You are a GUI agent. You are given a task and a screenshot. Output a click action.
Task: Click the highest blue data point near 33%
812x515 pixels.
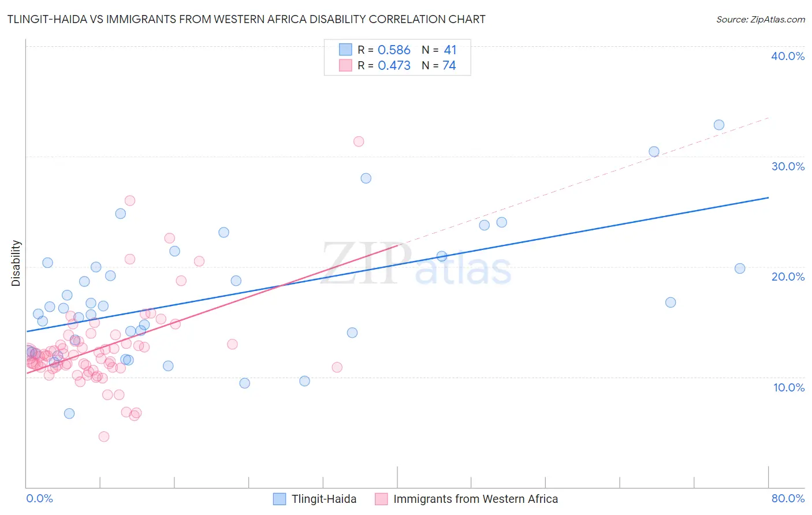tap(719, 125)
